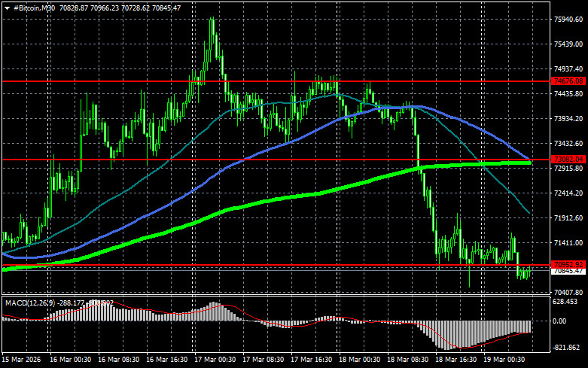Click the 75439.00 price axis label
588x368 pixels.
(x=568, y=44)
